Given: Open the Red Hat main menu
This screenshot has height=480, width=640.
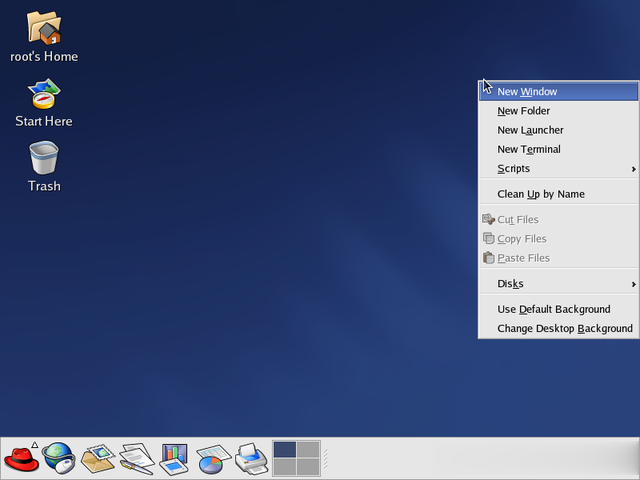Looking at the screenshot, I should pyautogui.click(x=21, y=459).
